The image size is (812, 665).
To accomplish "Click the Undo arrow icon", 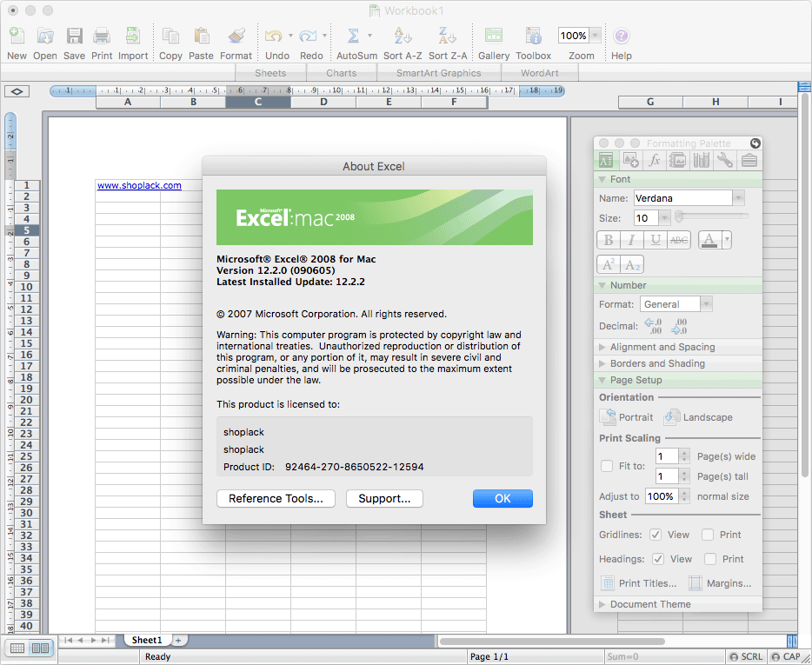I will [x=274, y=36].
